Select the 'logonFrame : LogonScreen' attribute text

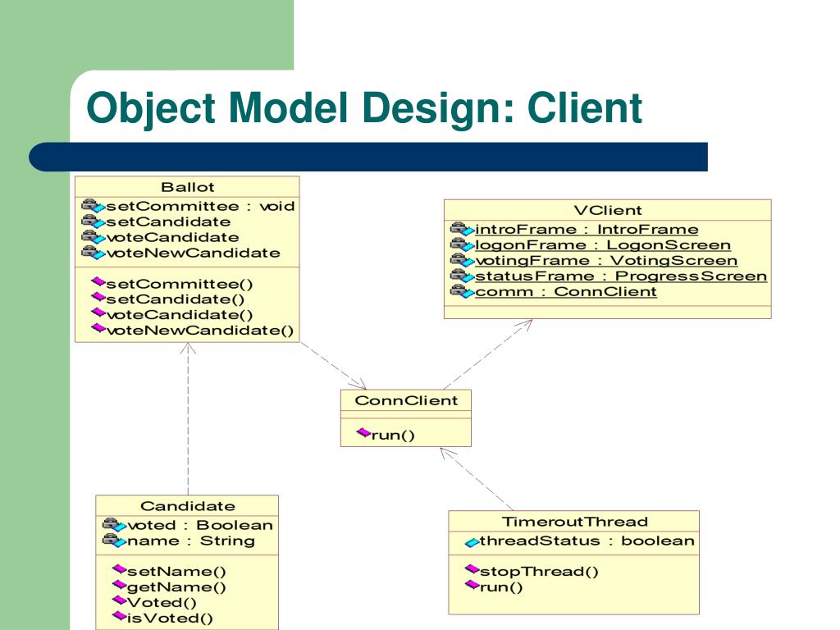pos(603,245)
